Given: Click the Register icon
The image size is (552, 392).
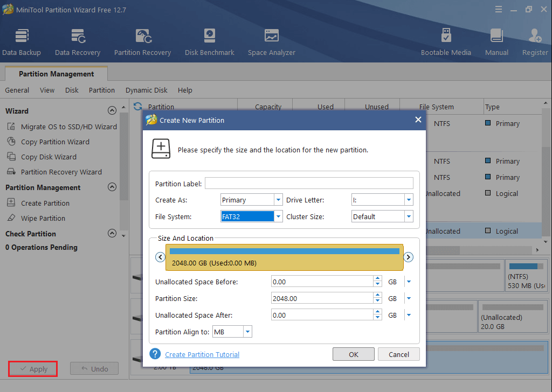Looking at the screenshot, I should 535,42.
